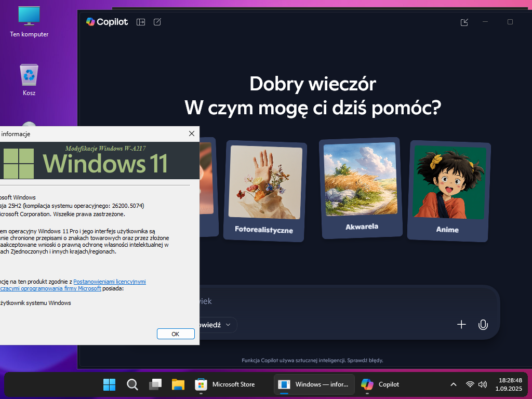Image resolution: width=532 pixels, height=399 pixels.
Task: Click the plus attachment icon
Action: click(461, 325)
